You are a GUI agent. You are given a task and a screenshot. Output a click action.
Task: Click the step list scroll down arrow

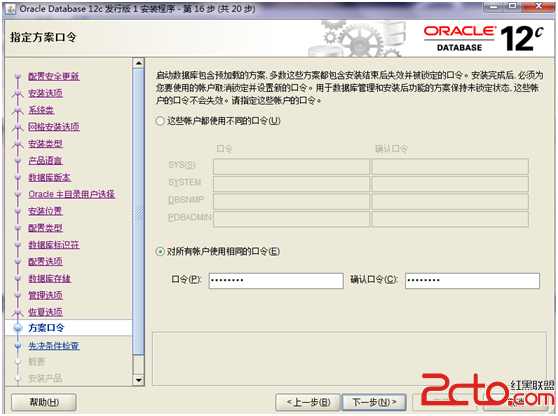pyautogui.click(x=138, y=380)
